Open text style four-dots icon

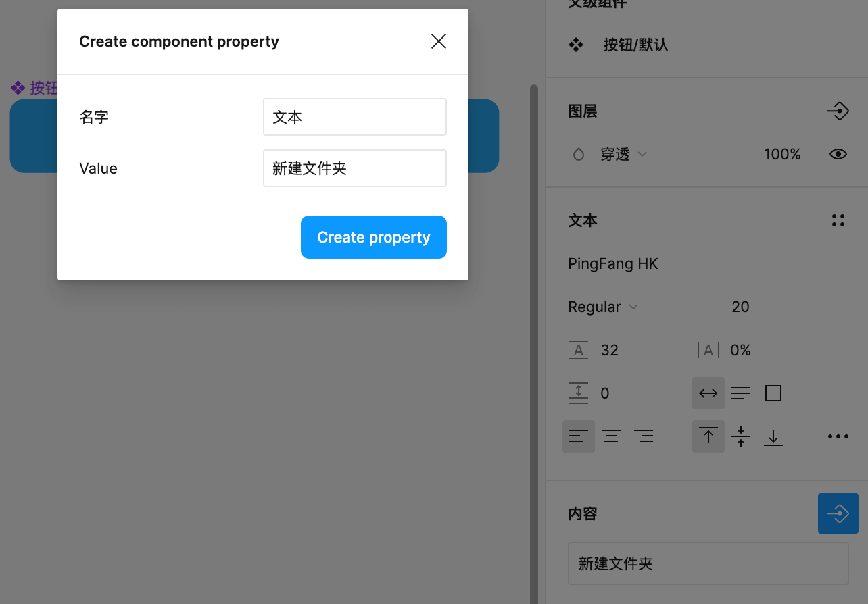838,220
